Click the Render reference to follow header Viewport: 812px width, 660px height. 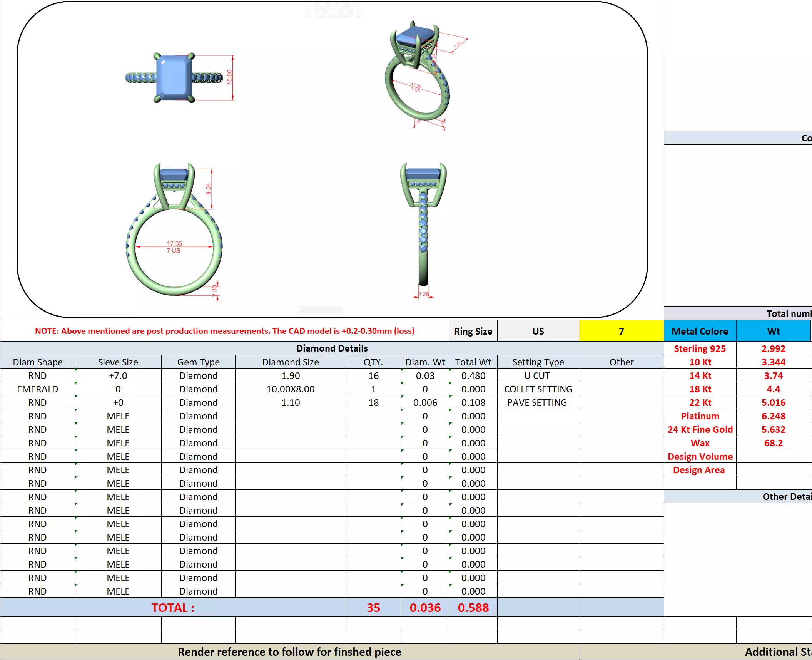(289, 652)
